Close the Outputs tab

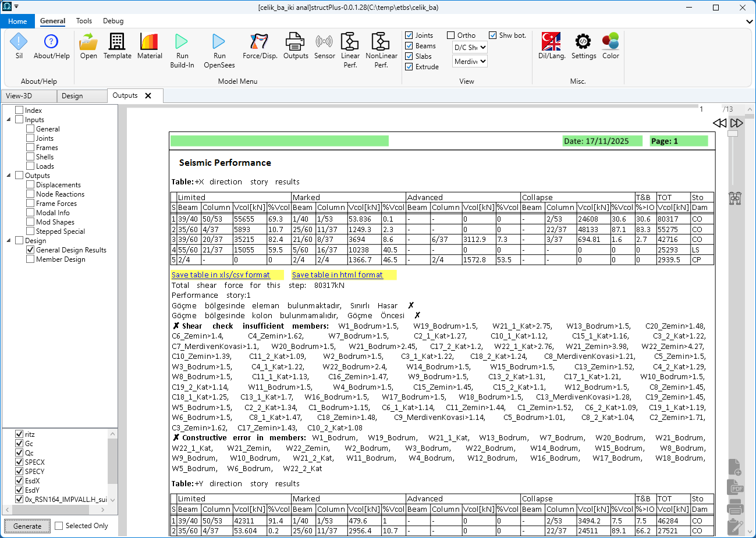pyautogui.click(x=148, y=96)
